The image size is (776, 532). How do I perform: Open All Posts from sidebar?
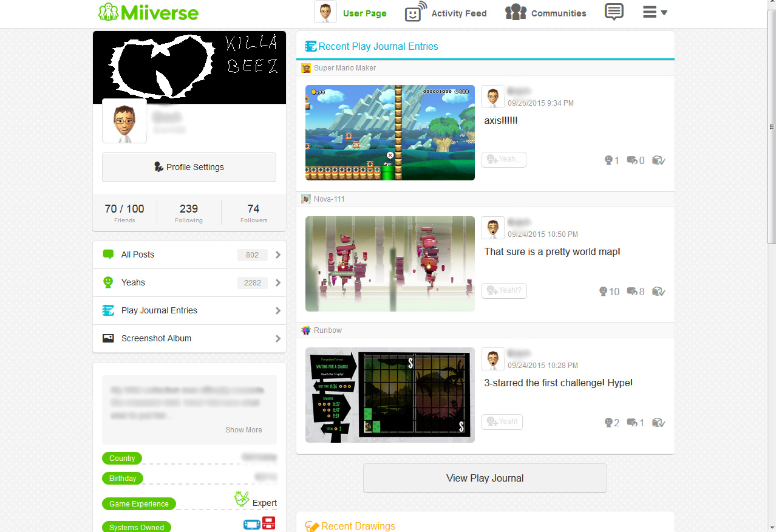pyautogui.click(x=189, y=254)
